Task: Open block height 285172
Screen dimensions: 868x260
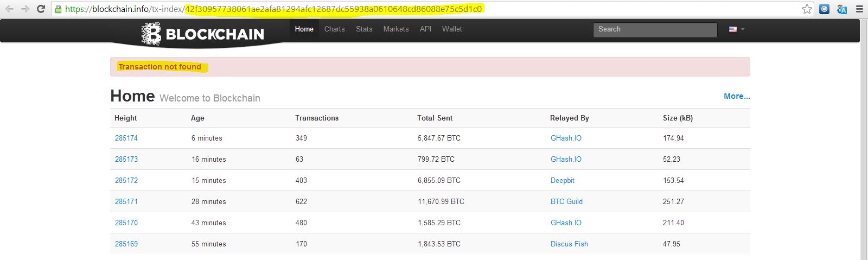Action: pyautogui.click(x=126, y=180)
